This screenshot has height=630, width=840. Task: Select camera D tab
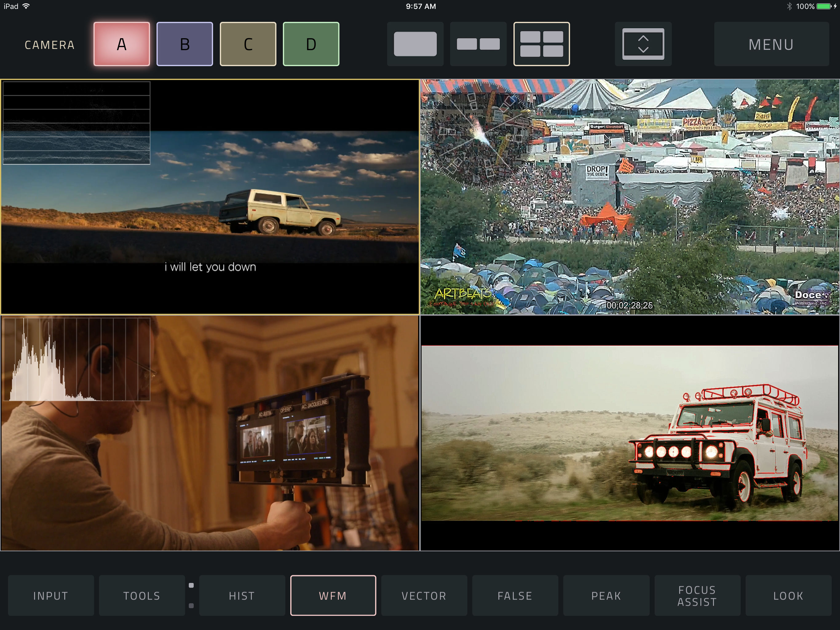tap(311, 44)
